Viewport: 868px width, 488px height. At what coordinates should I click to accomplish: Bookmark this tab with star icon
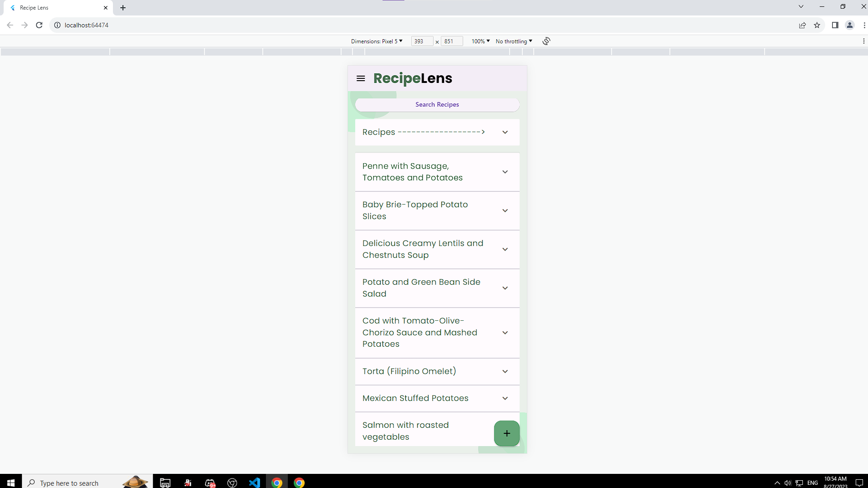tap(817, 25)
